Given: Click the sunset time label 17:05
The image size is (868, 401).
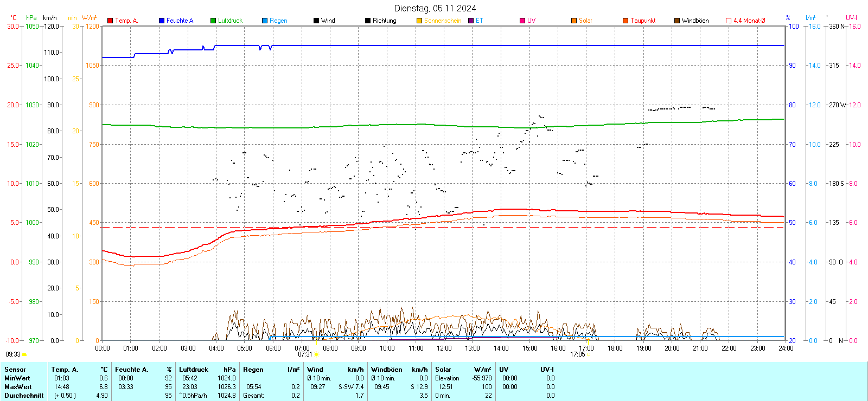Looking at the screenshot, I should 577,354.
